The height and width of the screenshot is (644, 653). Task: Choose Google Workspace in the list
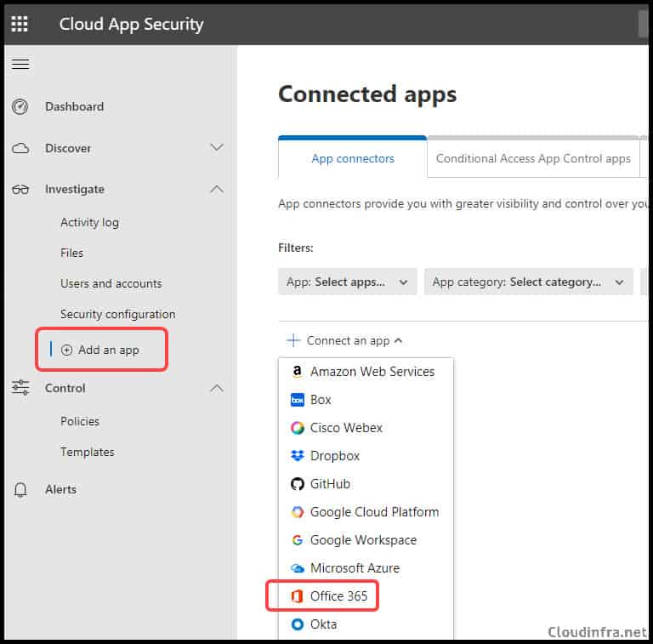366,540
